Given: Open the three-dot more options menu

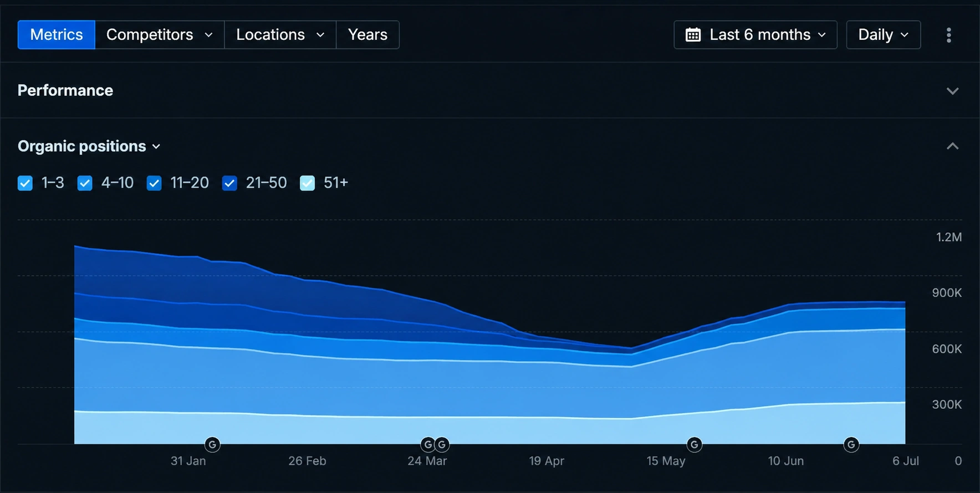Looking at the screenshot, I should pyautogui.click(x=948, y=35).
